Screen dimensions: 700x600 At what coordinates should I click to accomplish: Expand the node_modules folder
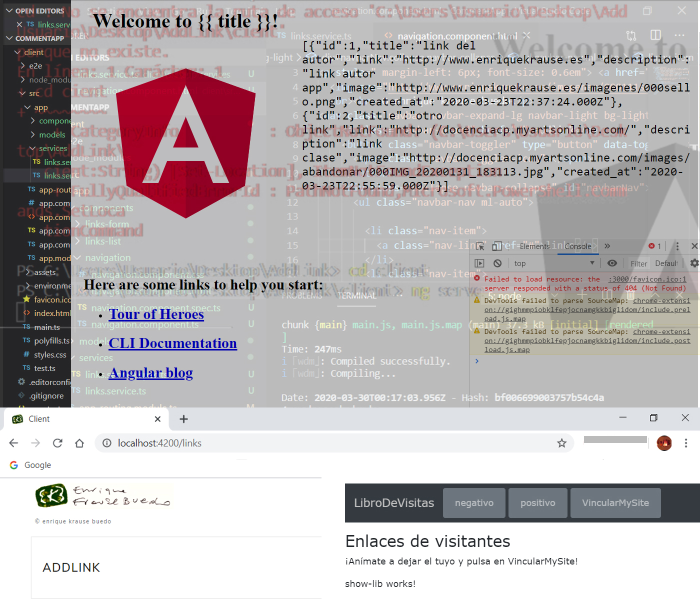pyautogui.click(x=23, y=79)
